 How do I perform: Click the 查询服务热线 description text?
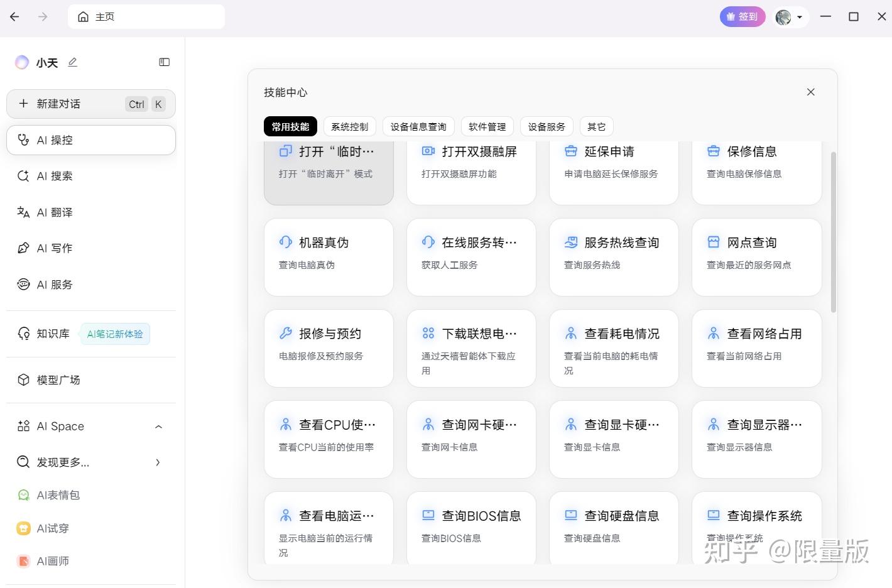click(x=592, y=265)
